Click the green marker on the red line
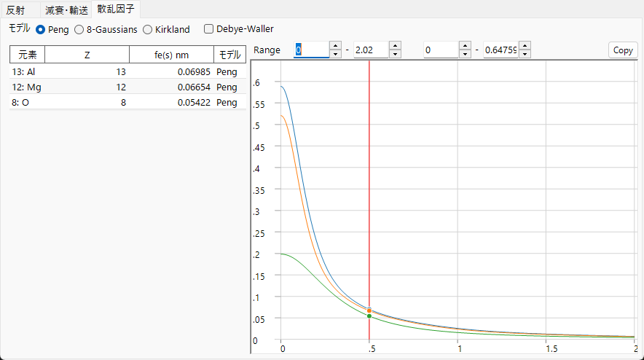The height and width of the screenshot is (360, 644). point(369,316)
